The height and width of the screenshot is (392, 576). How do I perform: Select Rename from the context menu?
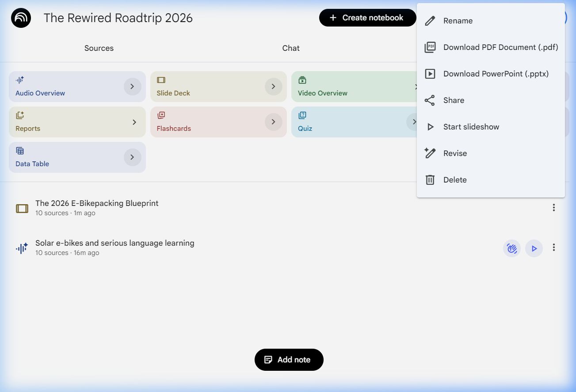(458, 21)
